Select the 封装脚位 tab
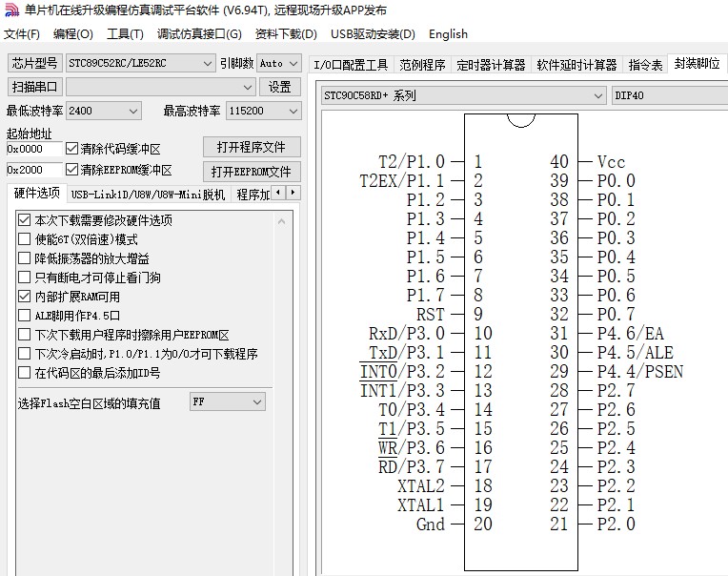728x576 pixels. click(x=697, y=64)
